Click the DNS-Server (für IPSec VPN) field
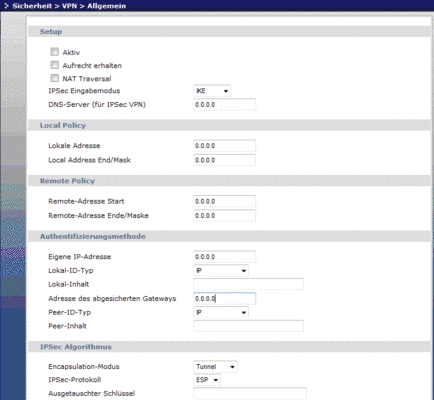 (x=225, y=105)
